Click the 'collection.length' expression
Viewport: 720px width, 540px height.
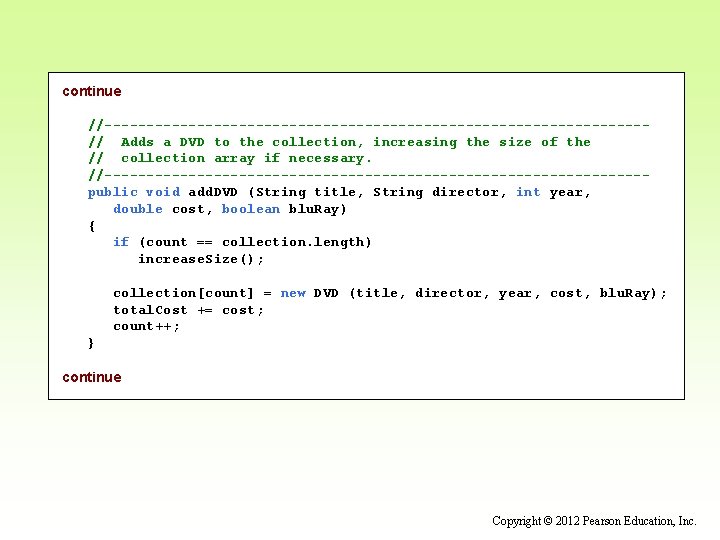click(x=293, y=242)
